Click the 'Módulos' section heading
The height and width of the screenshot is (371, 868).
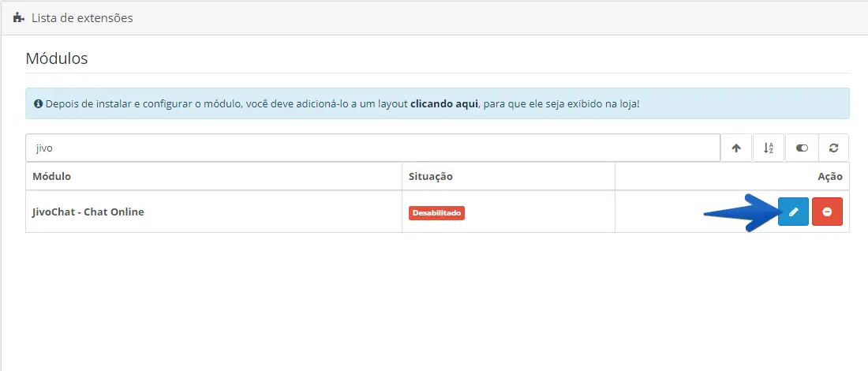pyautogui.click(x=57, y=58)
